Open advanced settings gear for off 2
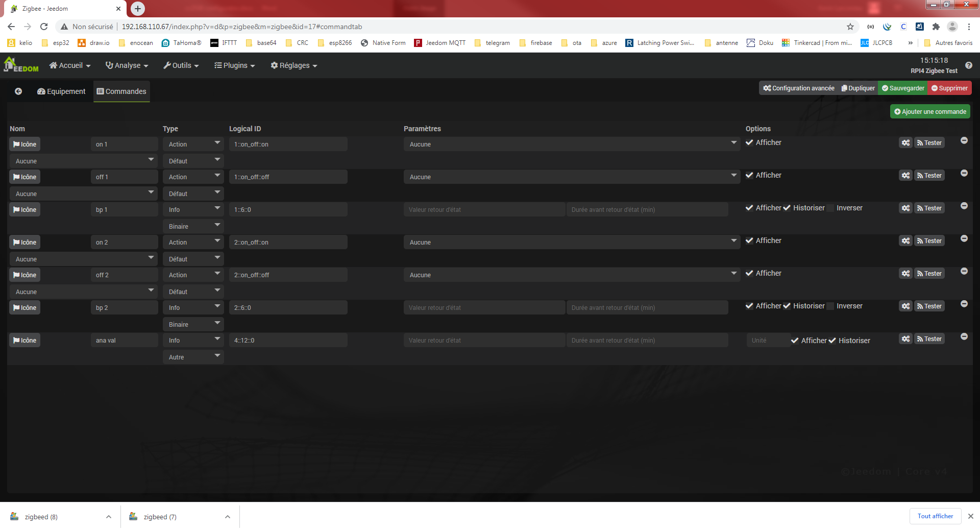Image resolution: width=980 pixels, height=531 pixels. point(905,274)
